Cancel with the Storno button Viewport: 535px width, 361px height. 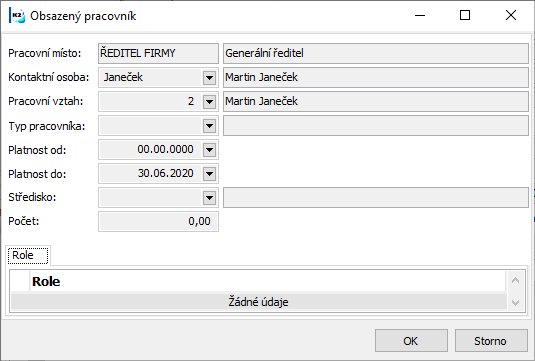[491, 341]
